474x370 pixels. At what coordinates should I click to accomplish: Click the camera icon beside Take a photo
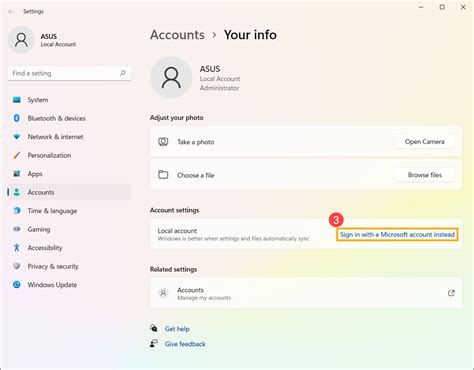pyautogui.click(x=163, y=142)
